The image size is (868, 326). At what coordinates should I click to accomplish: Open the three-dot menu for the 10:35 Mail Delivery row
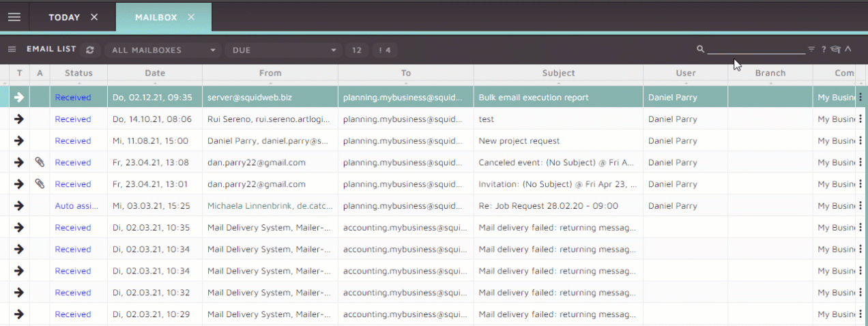(860, 228)
